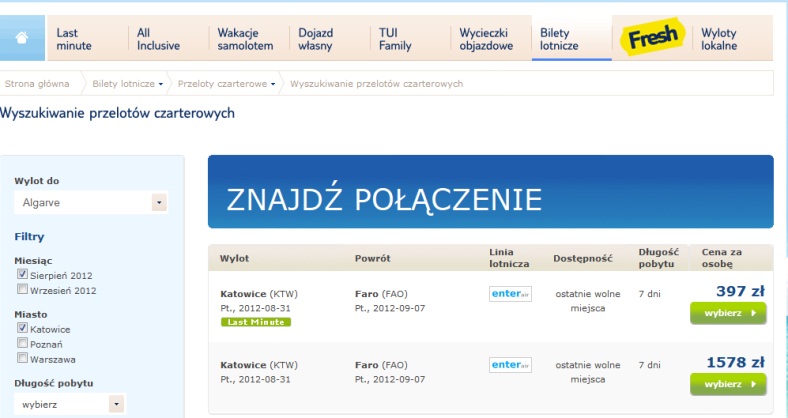Uncheck the Katowice city filter
This screenshot has width=788, height=418.
tap(22, 328)
